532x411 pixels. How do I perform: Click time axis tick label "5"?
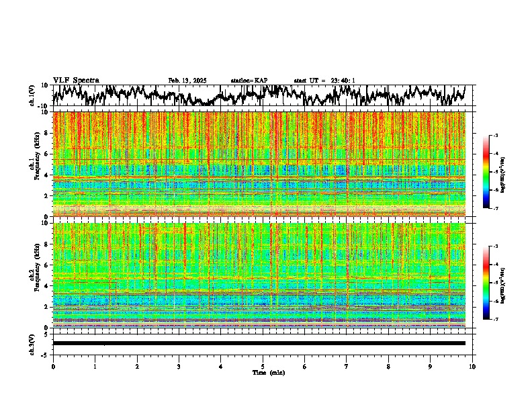(263, 367)
